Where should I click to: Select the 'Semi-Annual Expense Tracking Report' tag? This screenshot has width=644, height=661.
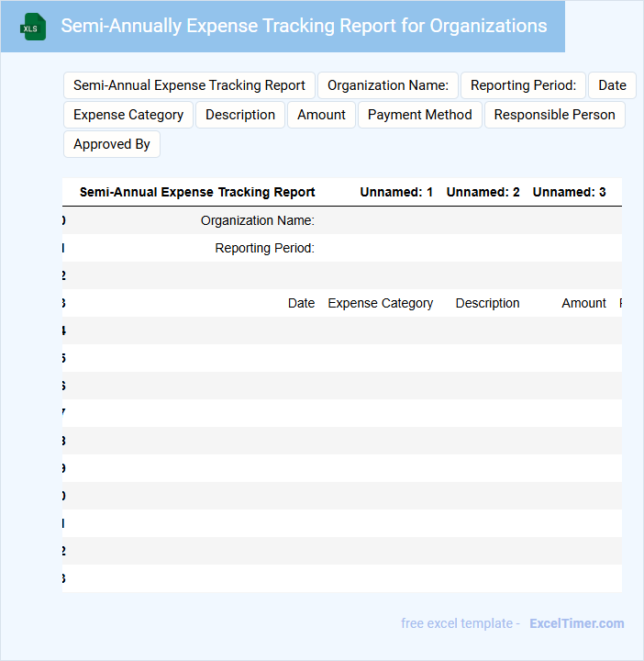(x=189, y=85)
